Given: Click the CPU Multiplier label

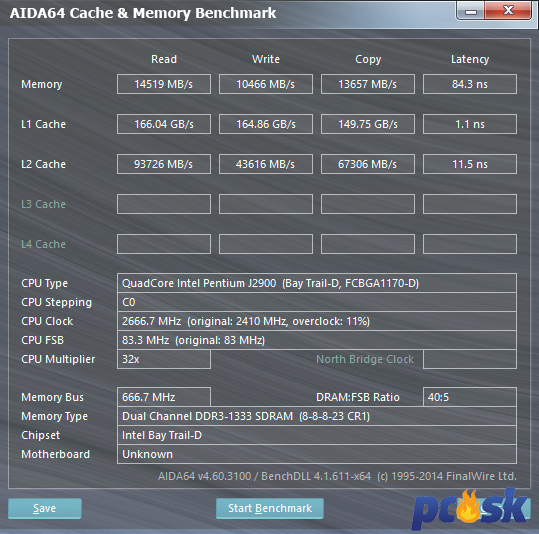Looking at the screenshot, I should coord(58,359).
